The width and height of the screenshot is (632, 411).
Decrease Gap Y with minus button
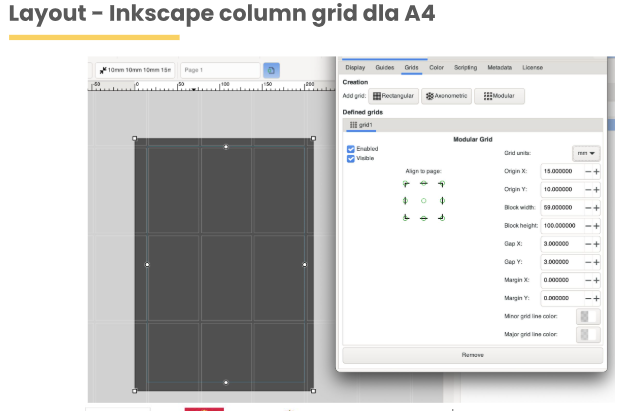click(588, 262)
